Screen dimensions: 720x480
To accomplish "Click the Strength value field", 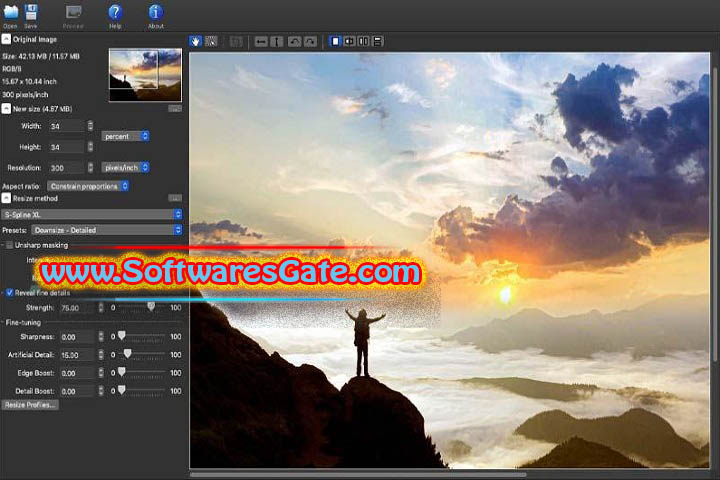I will pyautogui.click(x=78, y=308).
